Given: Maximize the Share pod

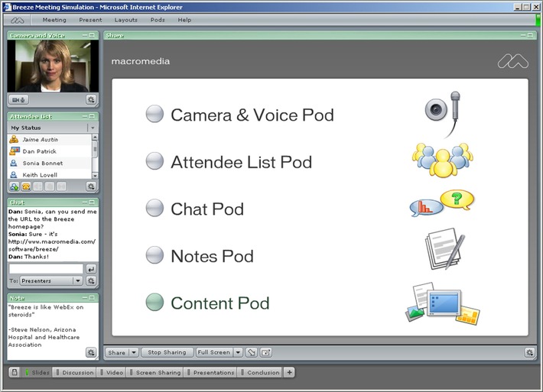Looking at the screenshot, I should tap(530, 35).
